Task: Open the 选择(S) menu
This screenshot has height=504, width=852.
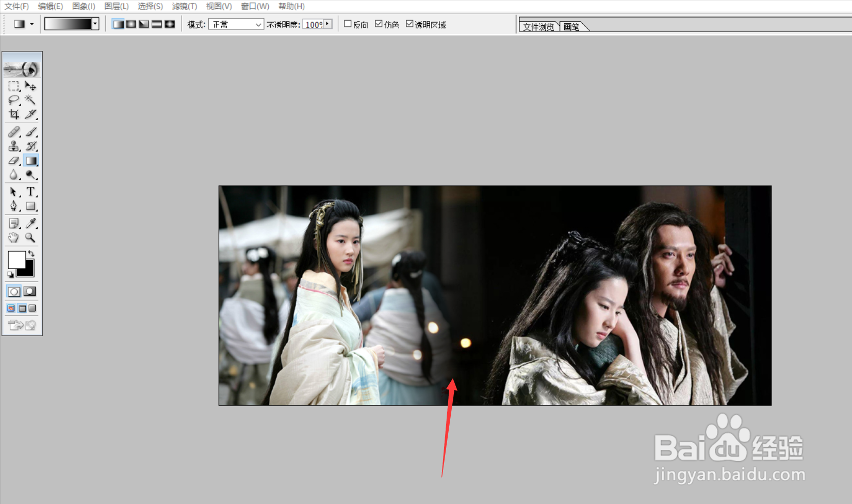Action: 150,6
